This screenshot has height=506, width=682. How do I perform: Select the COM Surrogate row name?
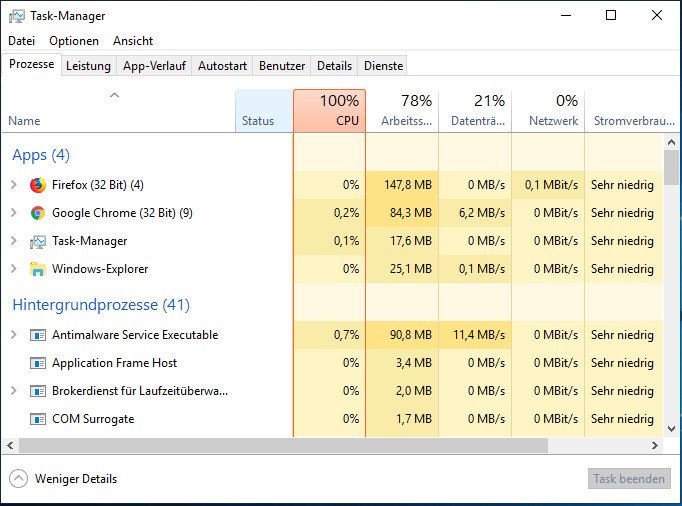[x=93, y=419]
